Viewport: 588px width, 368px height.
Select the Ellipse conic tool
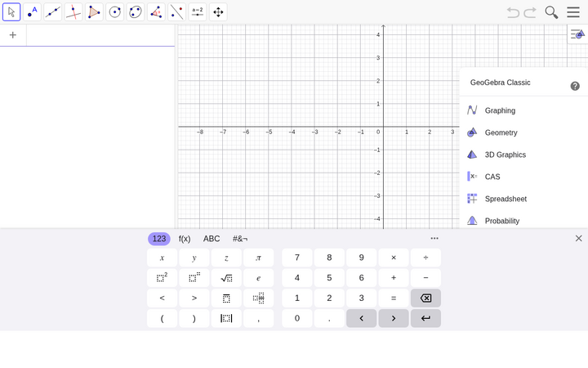pos(136,12)
